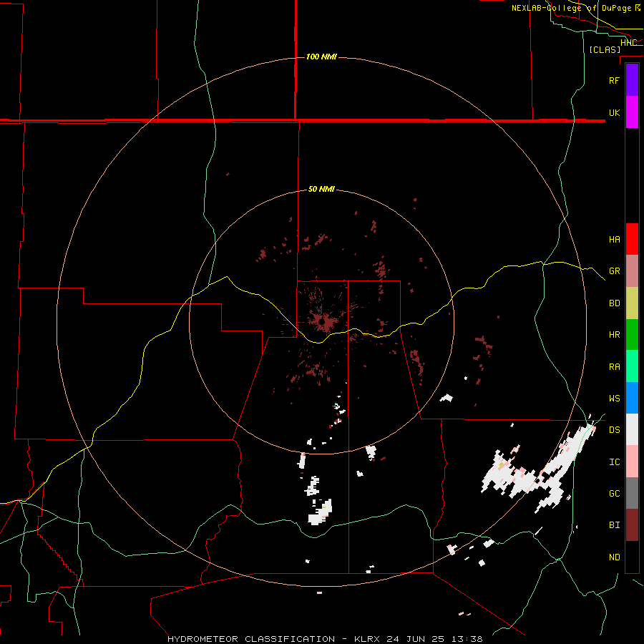Click the UK legend label

tap(614, 112)
